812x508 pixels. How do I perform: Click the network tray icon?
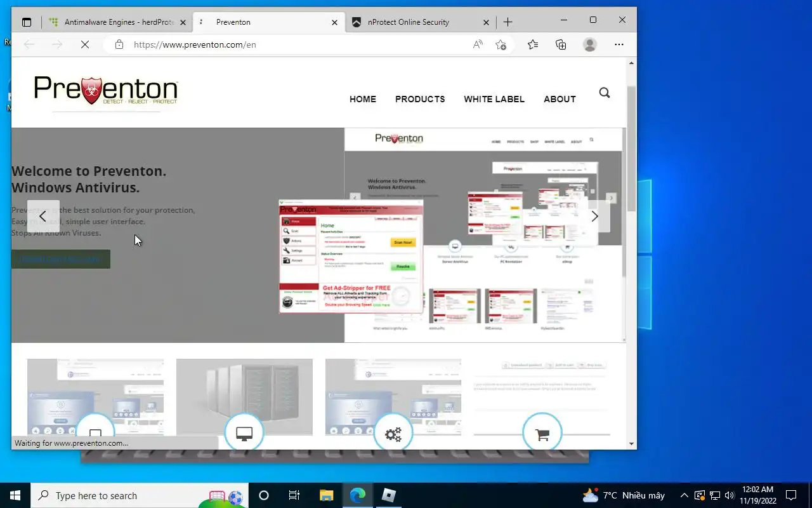pos(714,495)
